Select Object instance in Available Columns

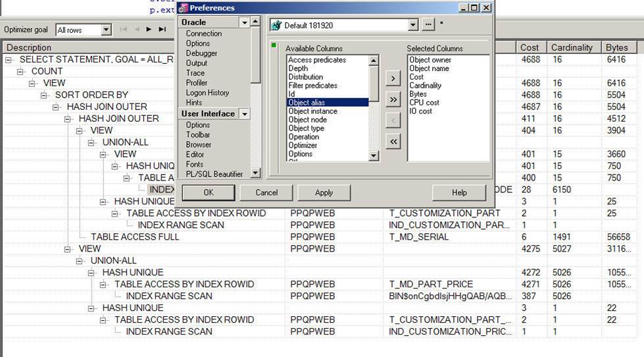click(x=312, y=111)
